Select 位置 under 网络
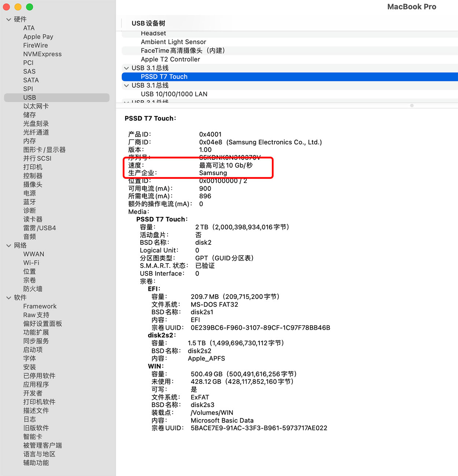Image resolution: width=458 pixels, height=476 pixels. (30, 272)
